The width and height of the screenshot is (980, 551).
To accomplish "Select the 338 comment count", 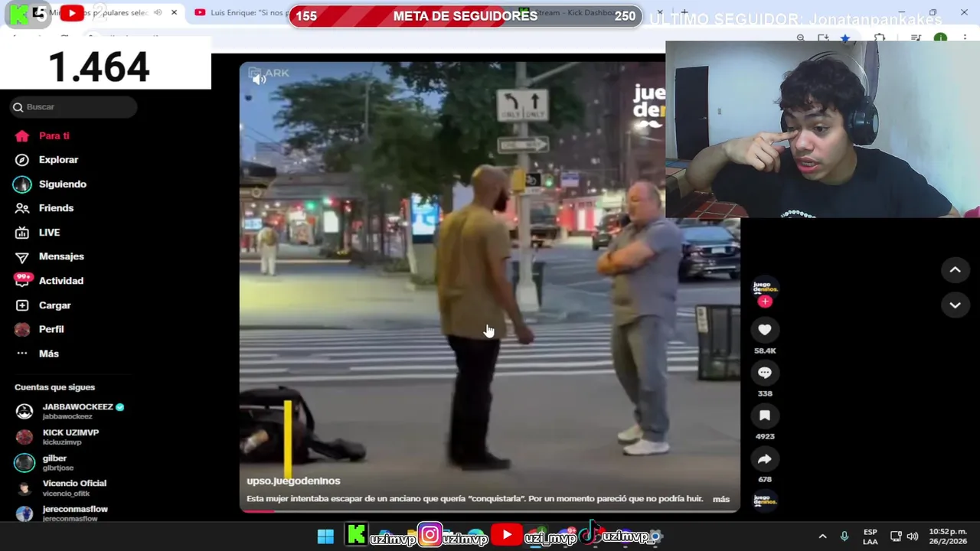I will point(765,393).
